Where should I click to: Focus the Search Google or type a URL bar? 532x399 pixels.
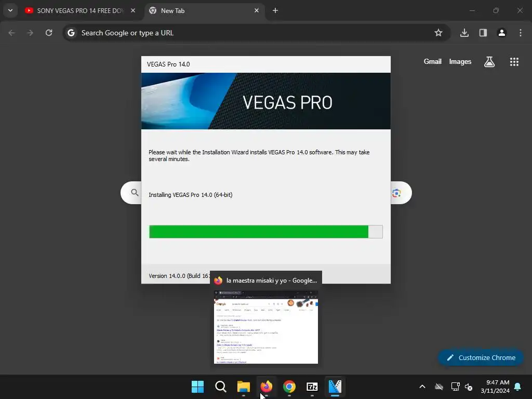point(257,33)
